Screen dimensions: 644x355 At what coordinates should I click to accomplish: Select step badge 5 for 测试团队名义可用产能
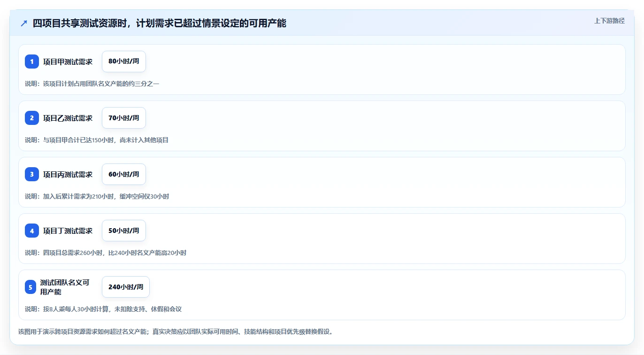[x=31, y=287]
